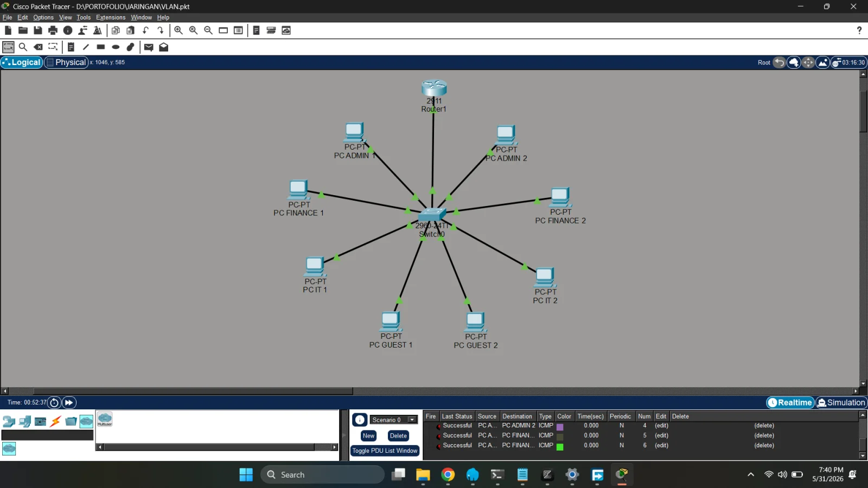This screenshot has height=488, width=868.
Task: Open the Help menu
Action: click(163, 17)
